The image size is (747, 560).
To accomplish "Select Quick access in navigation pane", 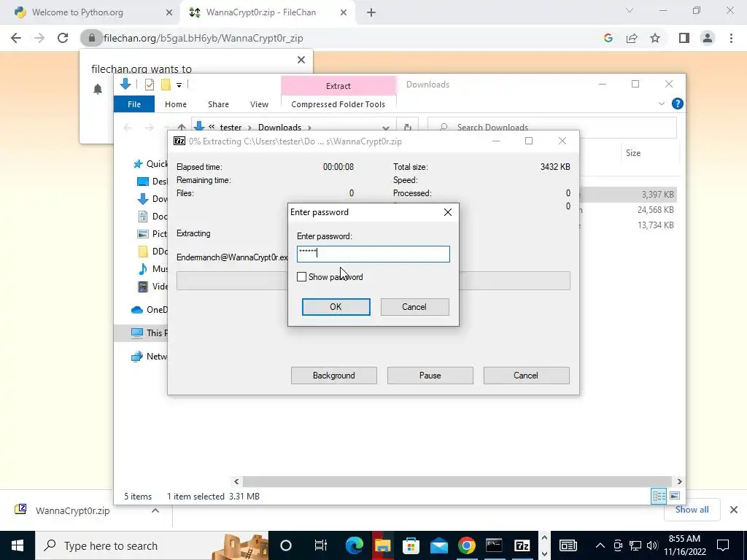I will click(x=150, y=164).
